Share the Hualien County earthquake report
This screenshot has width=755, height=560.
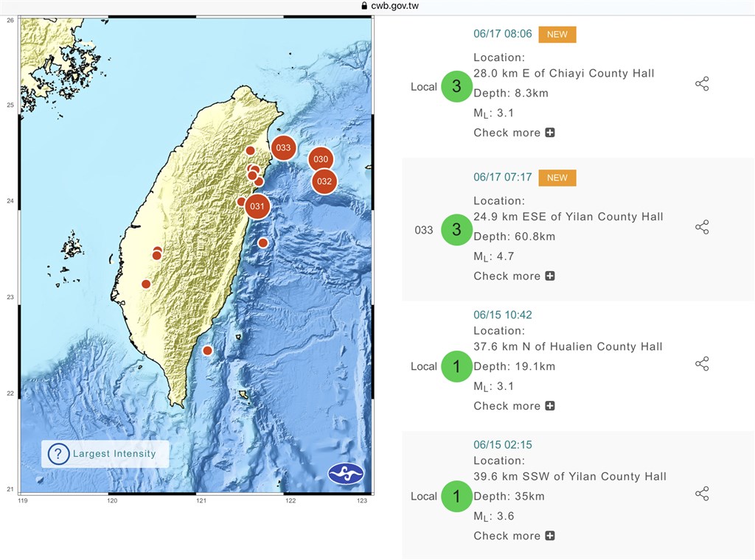(702, 363)
